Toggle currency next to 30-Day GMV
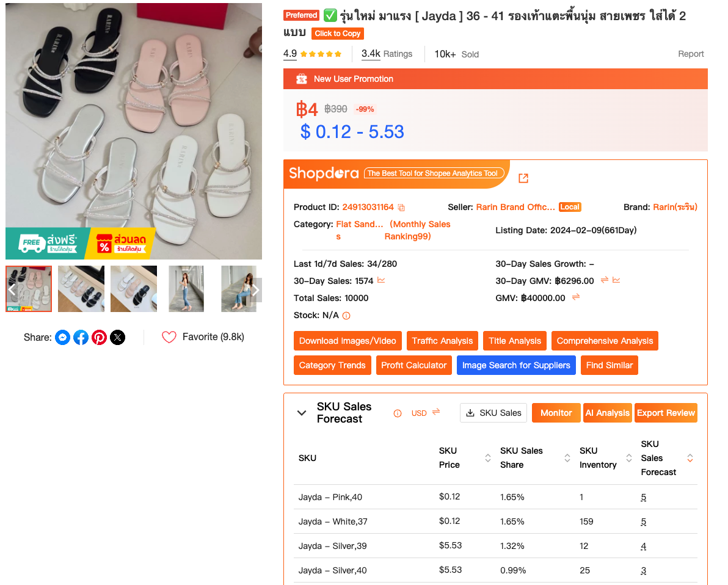Viewport: 728px width, 585px height. pyautogui.click(x=604, y=280)
